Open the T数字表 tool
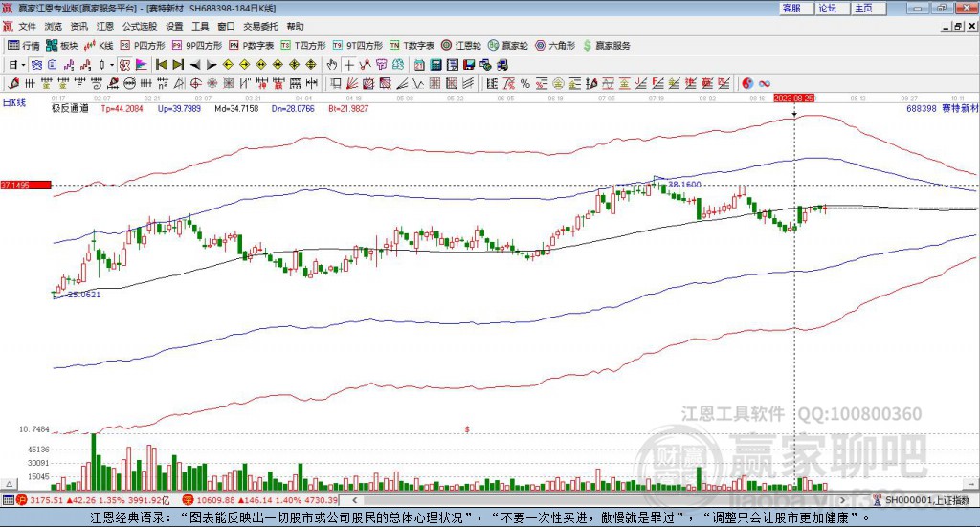 click(x=412, y=46)
